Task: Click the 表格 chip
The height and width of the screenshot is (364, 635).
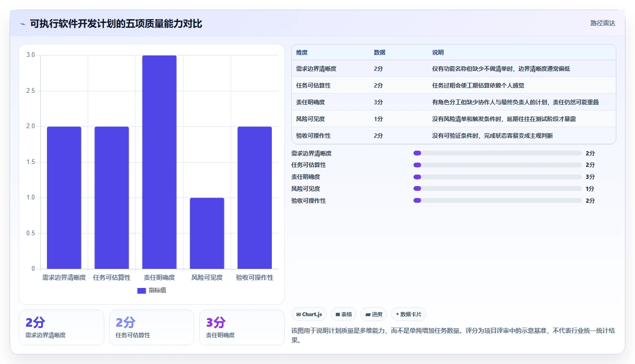Action: 344,314
